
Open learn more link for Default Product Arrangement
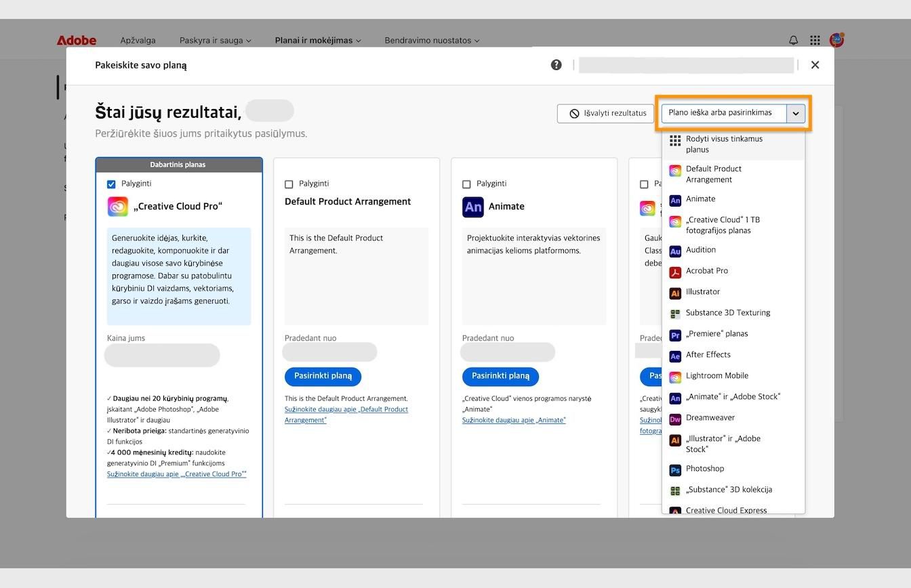346,415
